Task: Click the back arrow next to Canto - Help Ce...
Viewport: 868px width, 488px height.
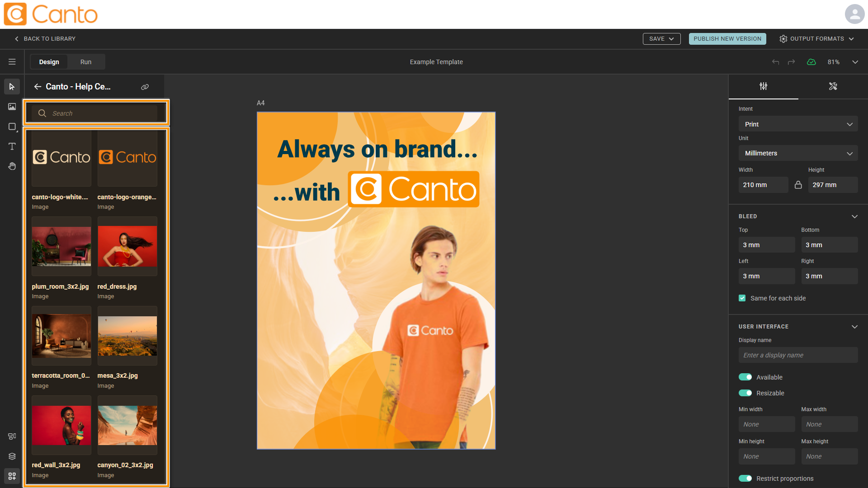Action: point(38,87)
